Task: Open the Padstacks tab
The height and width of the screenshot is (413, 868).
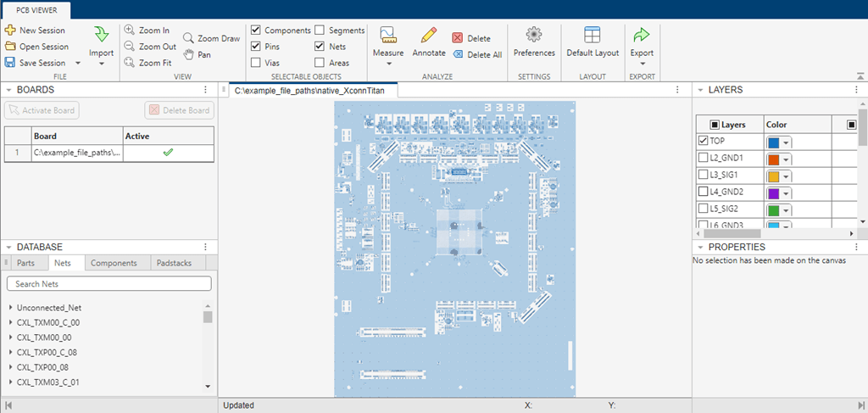Action: 174,263
